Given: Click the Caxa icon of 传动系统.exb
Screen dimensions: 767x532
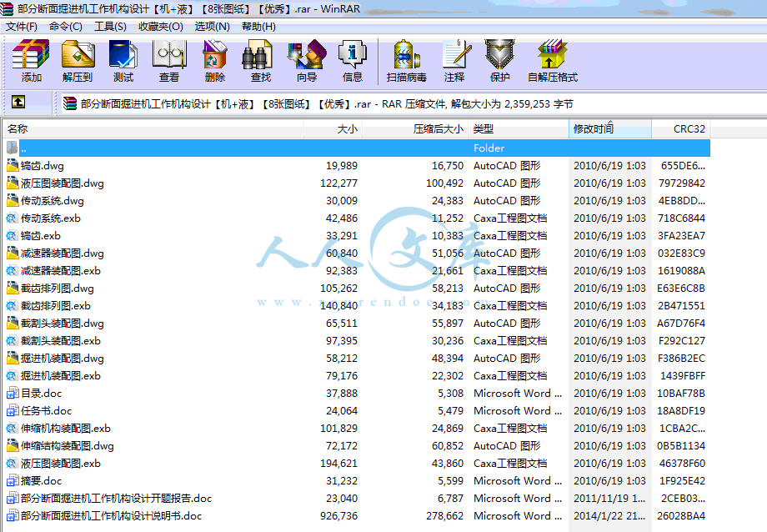Looking at the screenshot, I should pos(13,218).
